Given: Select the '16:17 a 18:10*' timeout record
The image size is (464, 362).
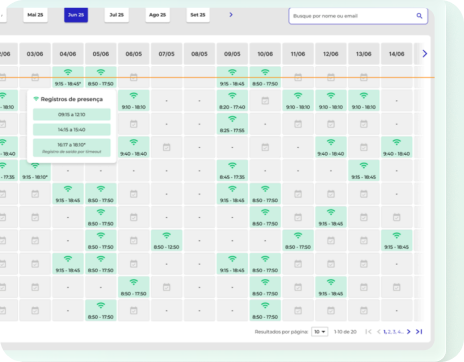Looking at the screenshot, I should tap(72, 148).
